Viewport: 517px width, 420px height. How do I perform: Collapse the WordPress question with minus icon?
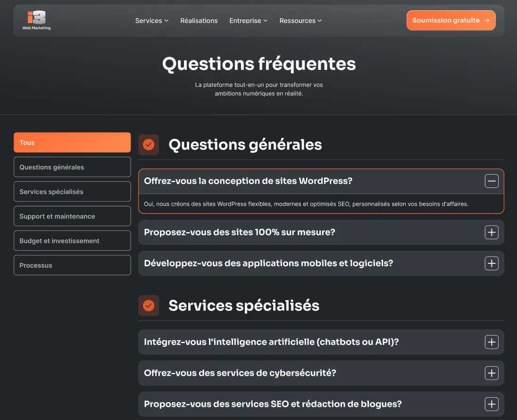point(492,181)
